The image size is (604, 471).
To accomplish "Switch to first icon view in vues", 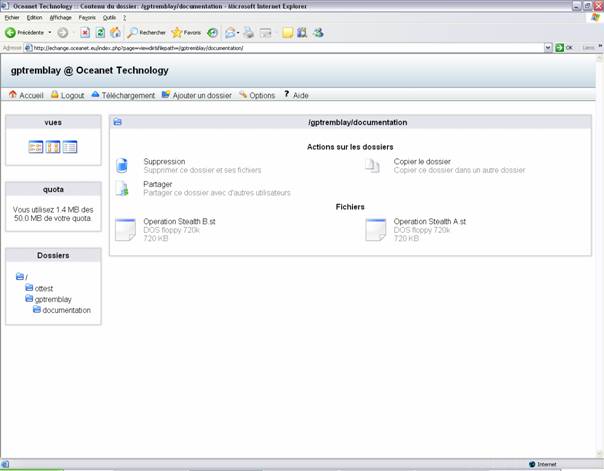I will (35, 147).
